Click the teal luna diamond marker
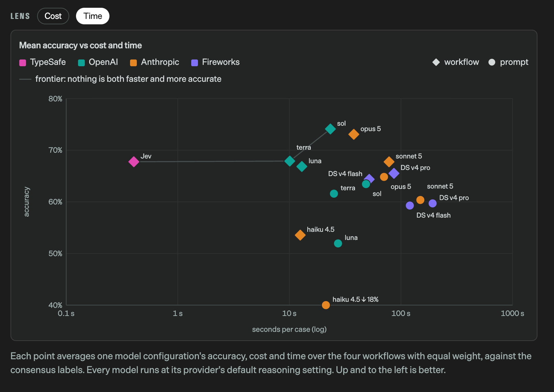 [302, 166]
